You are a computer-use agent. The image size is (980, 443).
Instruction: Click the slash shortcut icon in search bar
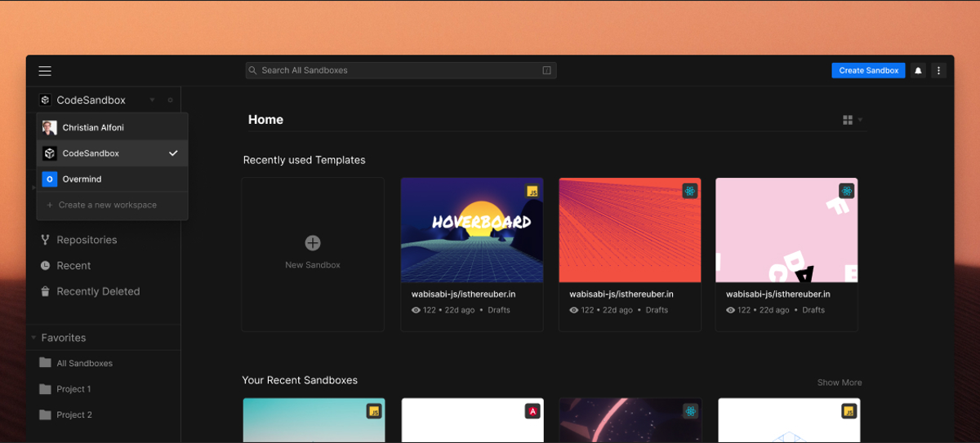(x=547, y=70)
